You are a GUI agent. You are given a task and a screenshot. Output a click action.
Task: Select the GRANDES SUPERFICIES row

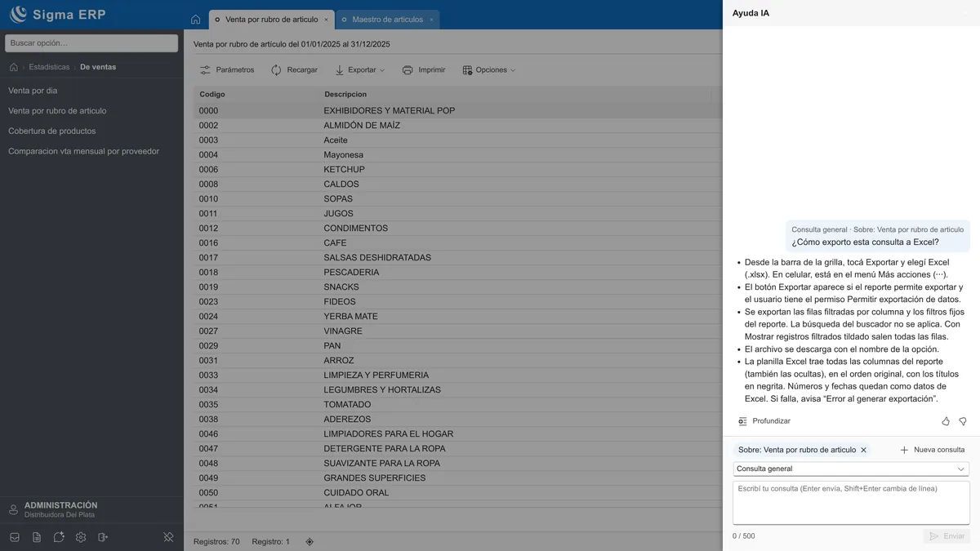click(x=457, y=478)
